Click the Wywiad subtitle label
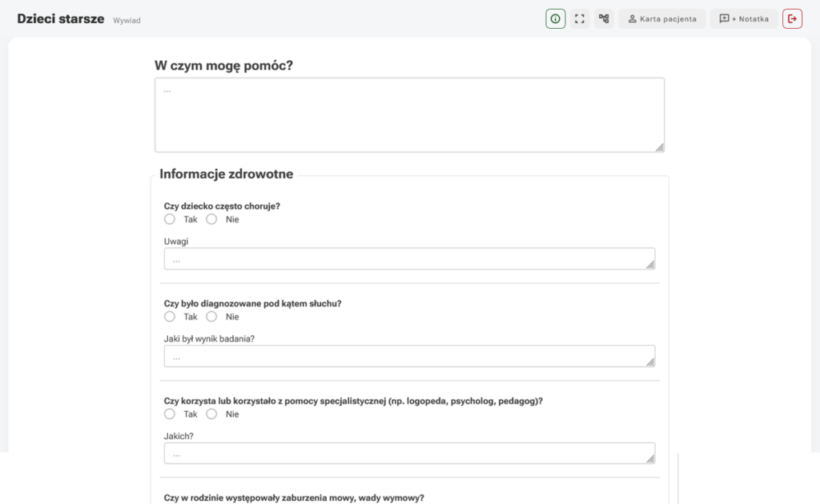This screenshot has height=504, width=820. (x=127, y=20)
